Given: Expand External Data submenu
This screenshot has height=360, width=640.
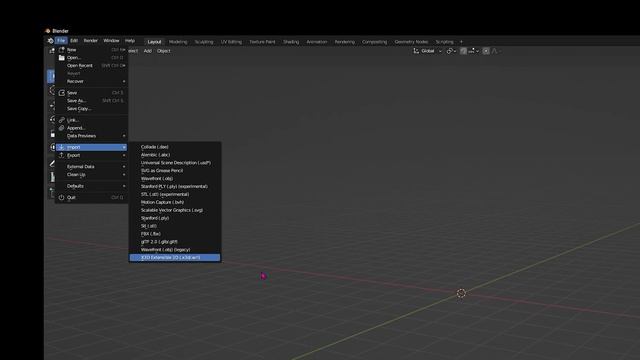Looking at the screenshot, I should [x=91, y=167].
